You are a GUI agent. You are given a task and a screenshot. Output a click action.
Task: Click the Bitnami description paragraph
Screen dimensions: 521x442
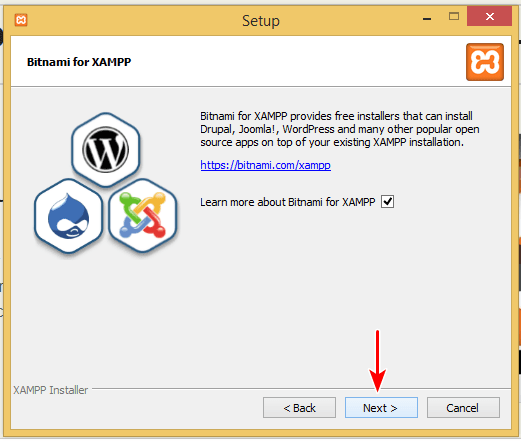click(340, 129)
